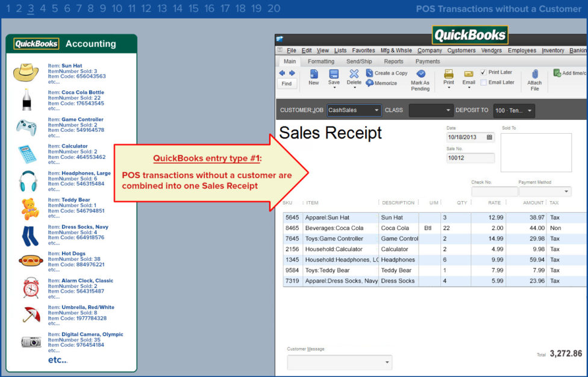Screen dimensions: 588x377
Task: Click the Sold To address box
Action: (x=536, y=152)
